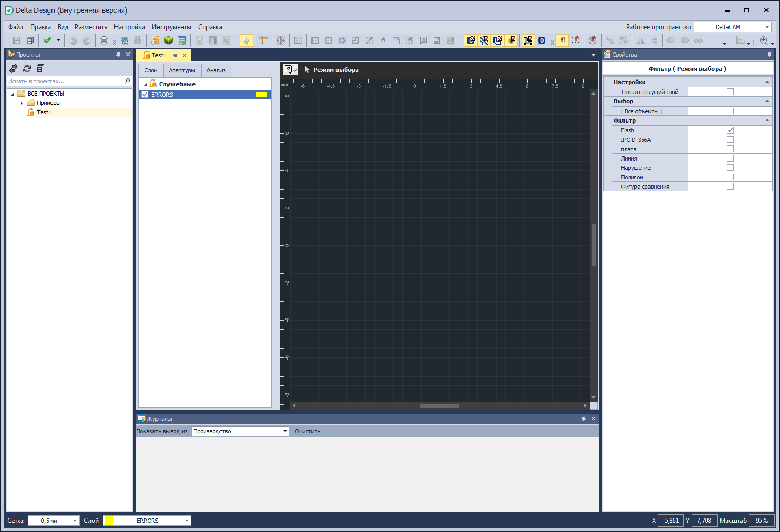Enable the 'Линия' filter checkbox

730,158
